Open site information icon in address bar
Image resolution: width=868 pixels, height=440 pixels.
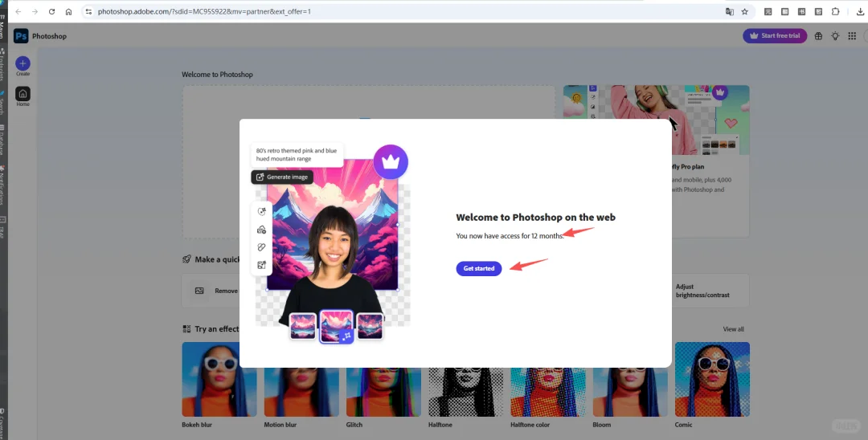click(88, 11)
